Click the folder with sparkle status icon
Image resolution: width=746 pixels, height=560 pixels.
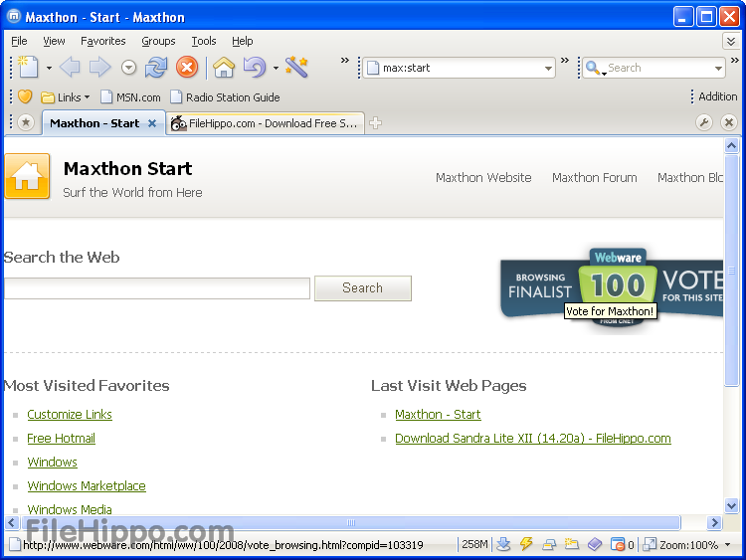coord(572,544)
